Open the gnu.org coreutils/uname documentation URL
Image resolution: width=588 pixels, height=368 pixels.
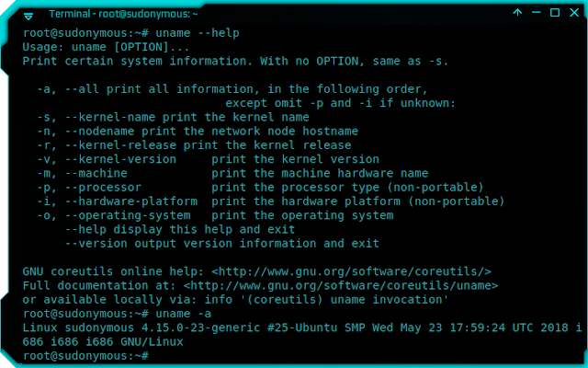(341, 285)
